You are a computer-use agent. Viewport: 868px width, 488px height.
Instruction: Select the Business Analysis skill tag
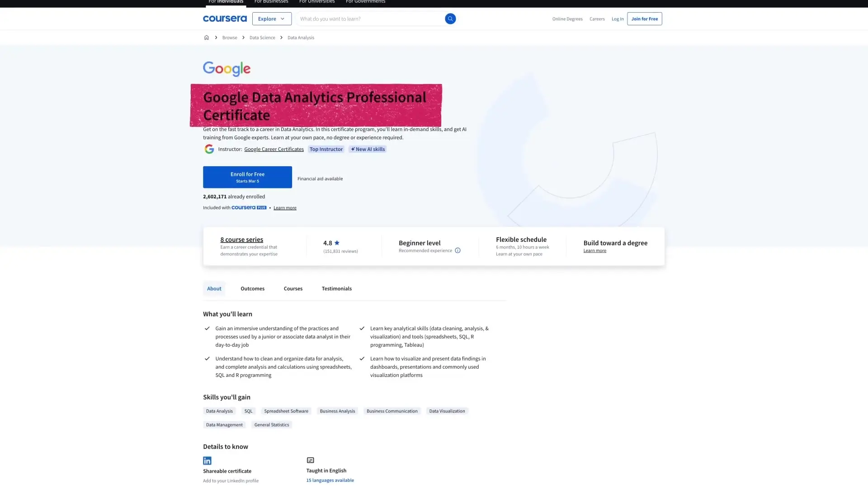pyautogui.click(x=337, y=411)
